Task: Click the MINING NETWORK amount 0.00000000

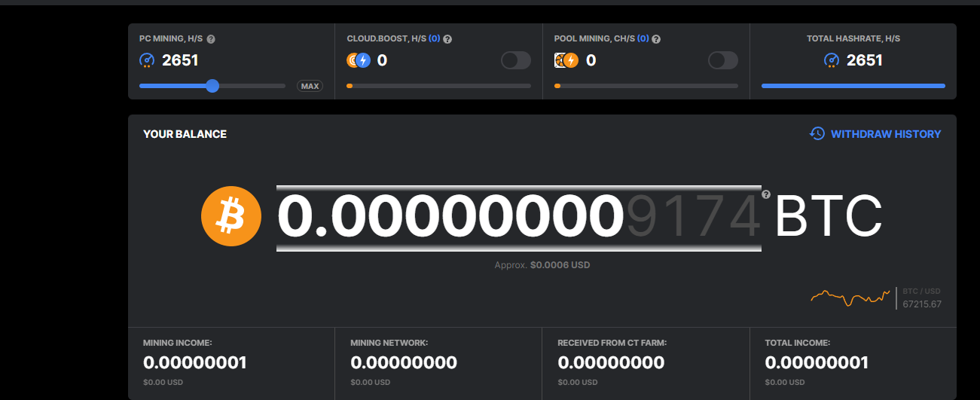Action: (x=404, y=362)
